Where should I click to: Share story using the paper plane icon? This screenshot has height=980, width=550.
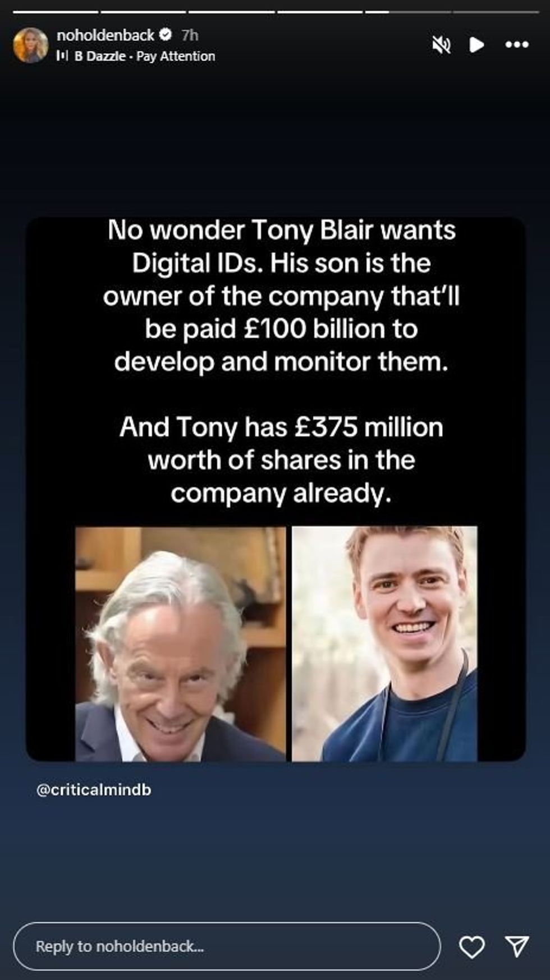517,946
